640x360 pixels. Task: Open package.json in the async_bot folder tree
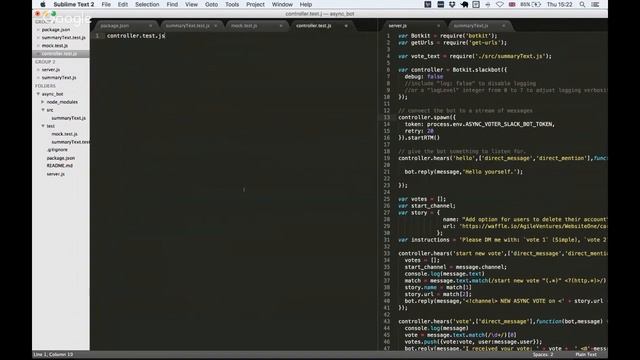pos(61,158)
